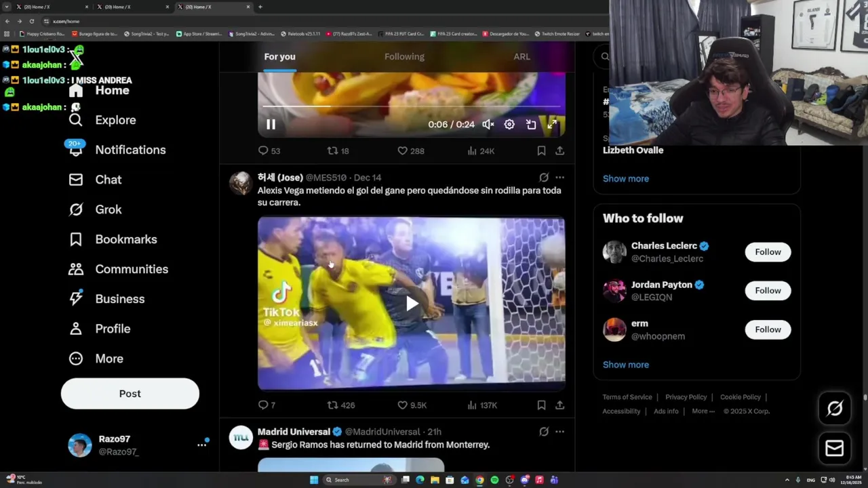Image resolution: width=868 pixels, height=488 pixels.
Task: Pause the playing food video
Action: [271, 125]
